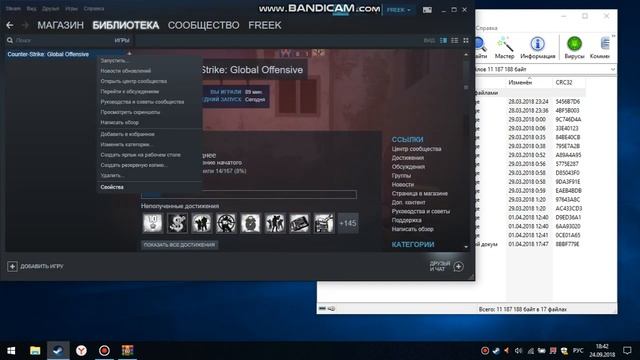
Task: Click Steam icon in taskbar
Action: (58, 351)
